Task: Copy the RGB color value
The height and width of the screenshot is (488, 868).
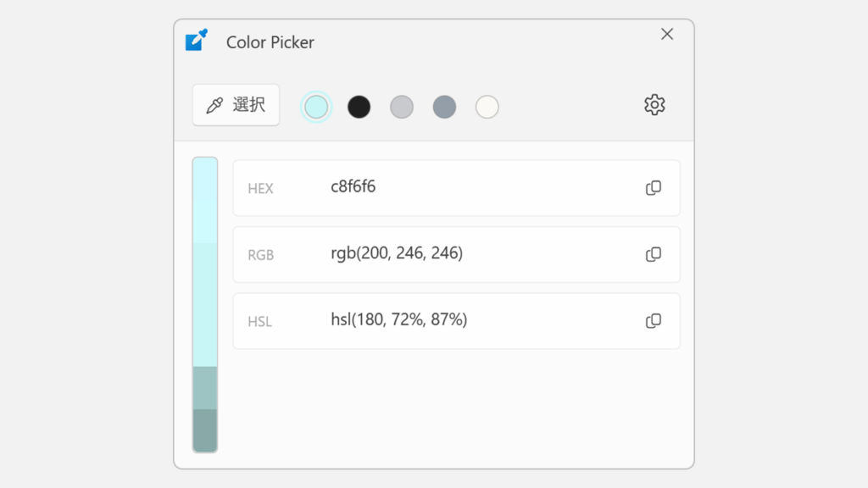Action: click(x=653, y=254)
